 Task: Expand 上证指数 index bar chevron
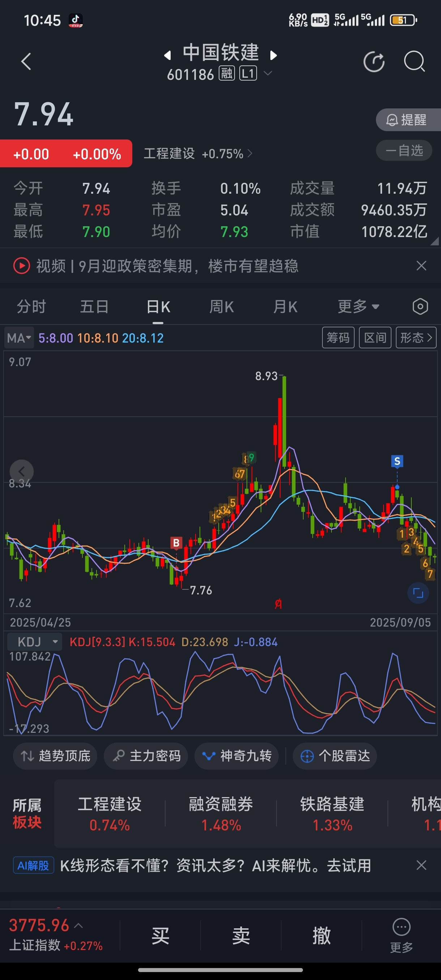point(78,925)
